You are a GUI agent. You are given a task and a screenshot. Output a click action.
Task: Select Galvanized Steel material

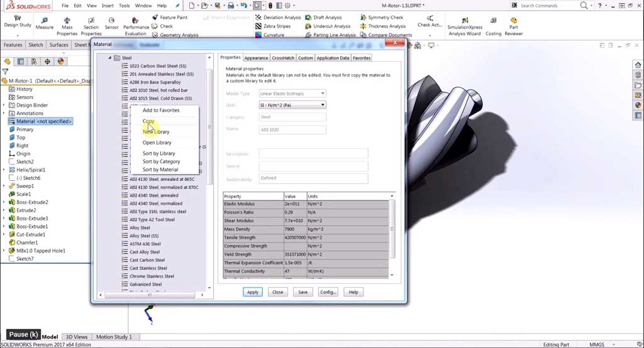pyautogui.click(x=145, y=284)
